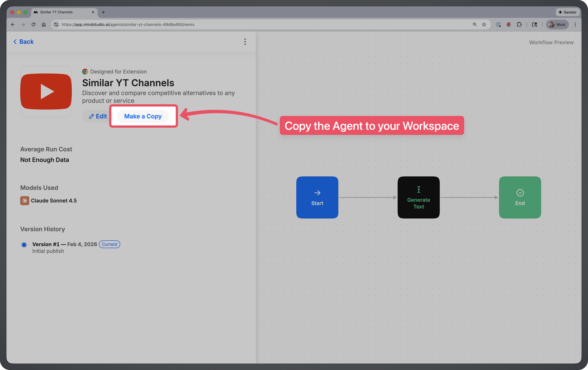Click the Version #1 status dot
The height and width of the screenshot is (370, 588).
tap(24, 245)
